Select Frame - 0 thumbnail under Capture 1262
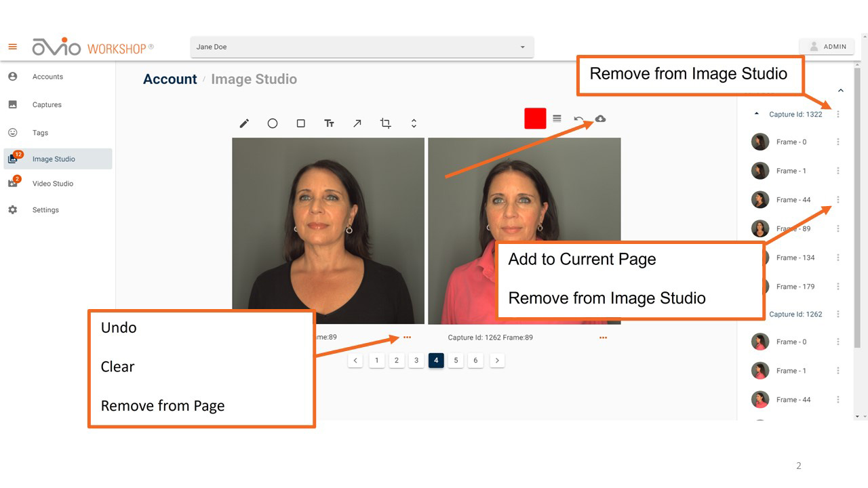868x488 pixels. click(x=760, y=342)
